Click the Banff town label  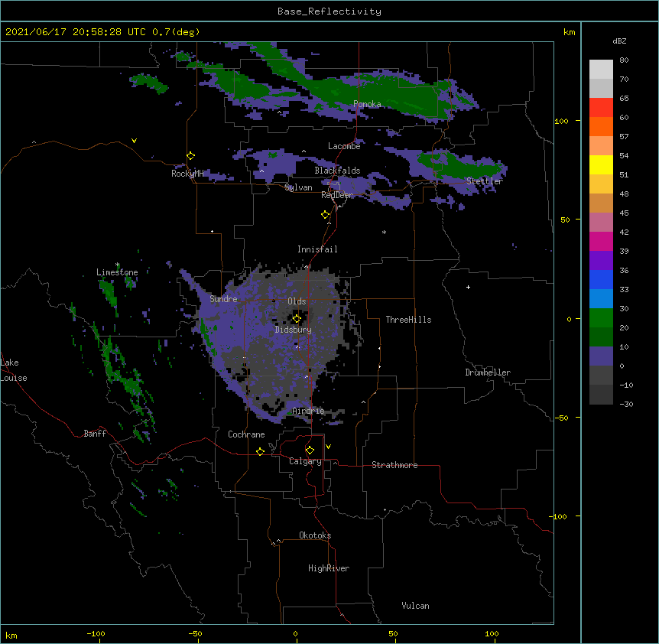(95, 434)
